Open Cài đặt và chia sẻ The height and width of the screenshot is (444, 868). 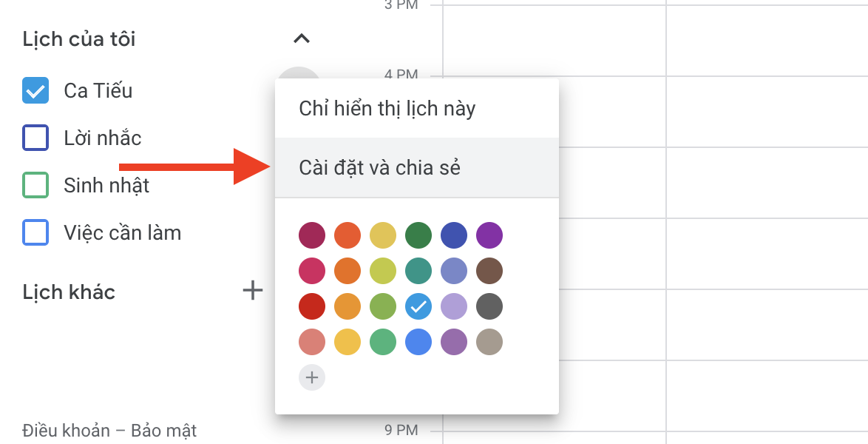(379, 168)
